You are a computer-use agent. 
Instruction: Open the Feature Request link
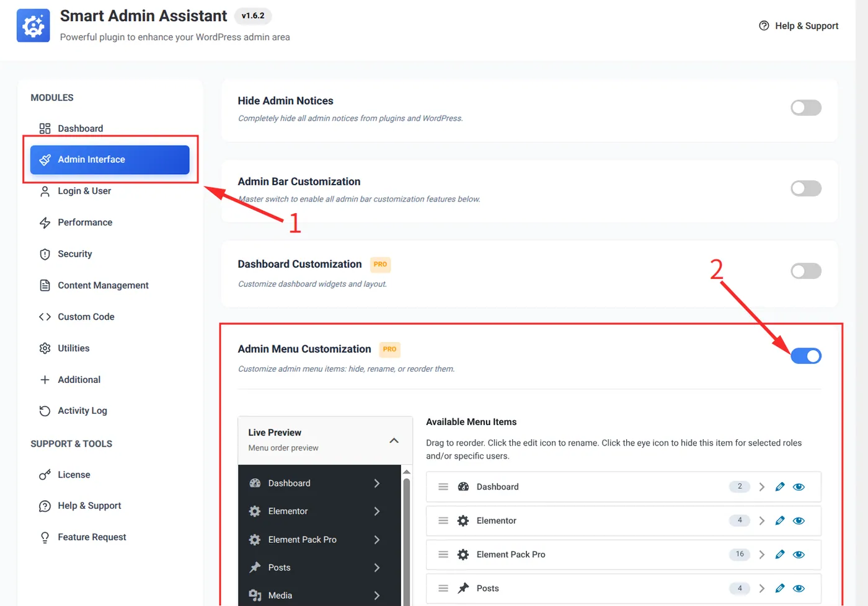click(x=110, y=537)
